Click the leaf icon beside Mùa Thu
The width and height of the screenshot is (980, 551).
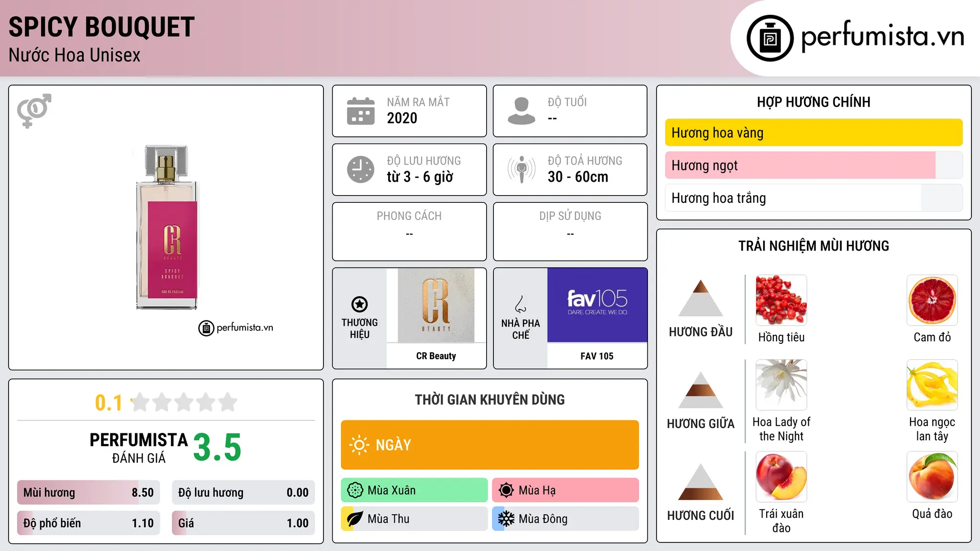click(355, 519)
